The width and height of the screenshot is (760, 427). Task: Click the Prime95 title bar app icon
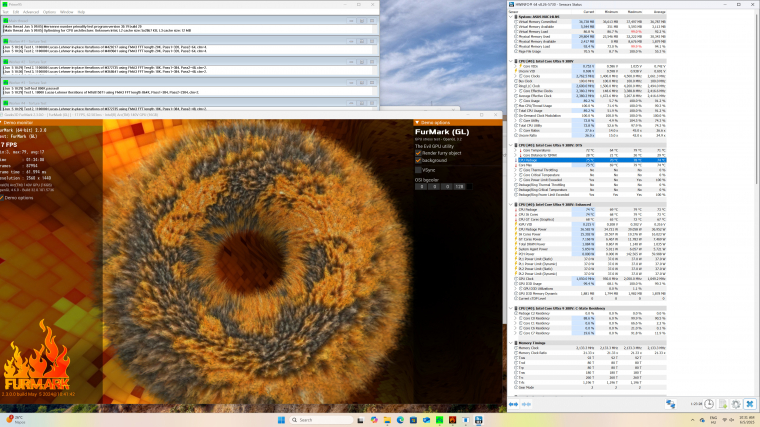(x=5, y=4)
